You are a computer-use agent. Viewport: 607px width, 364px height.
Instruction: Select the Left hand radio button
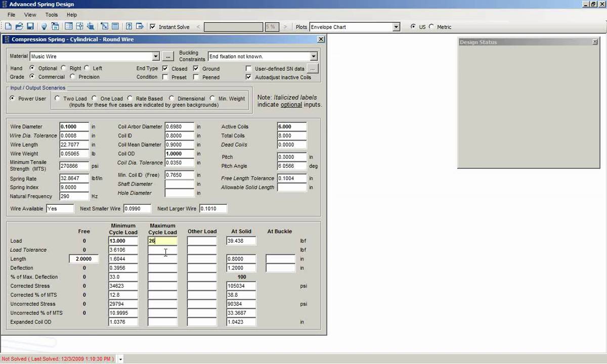click(87, 68)
